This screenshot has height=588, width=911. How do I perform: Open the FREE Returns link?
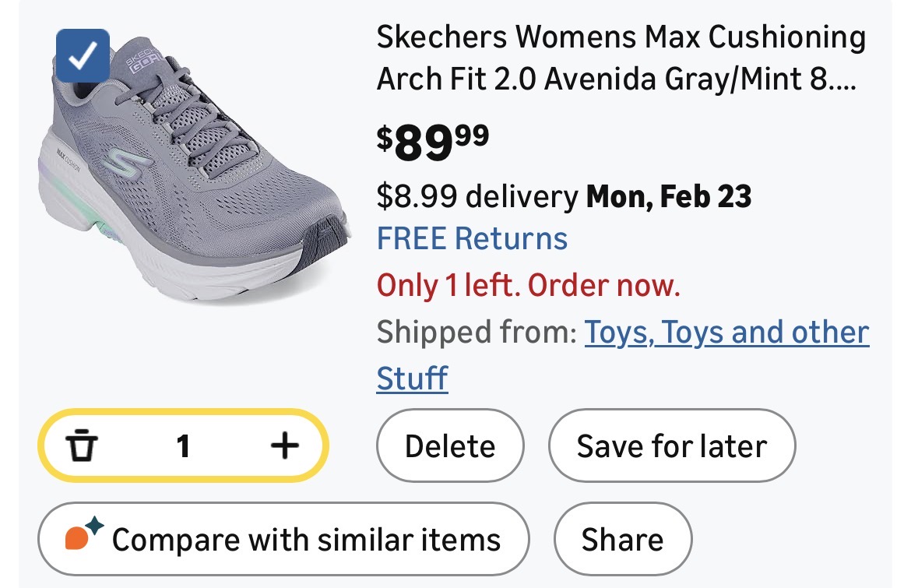pyautogui.click(x=472, y=238)
